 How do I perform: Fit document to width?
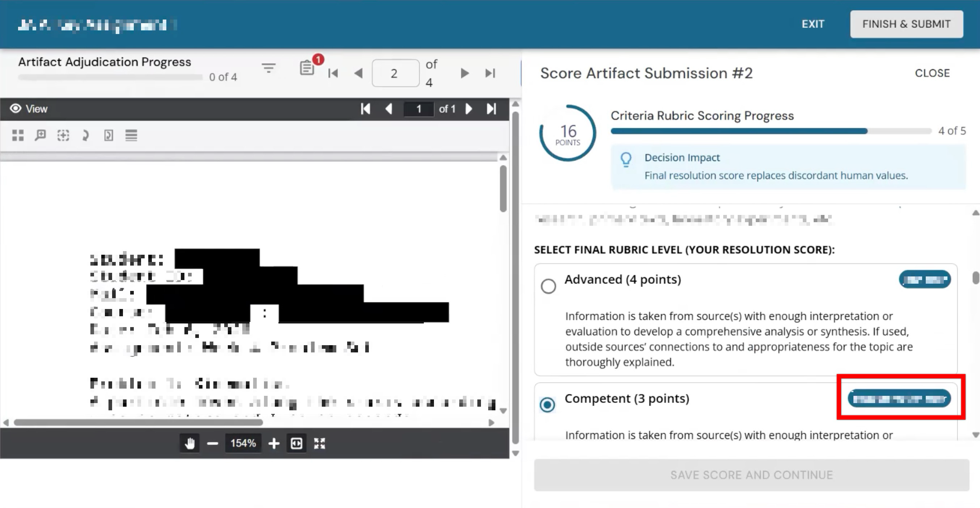(x=297, y=443)
